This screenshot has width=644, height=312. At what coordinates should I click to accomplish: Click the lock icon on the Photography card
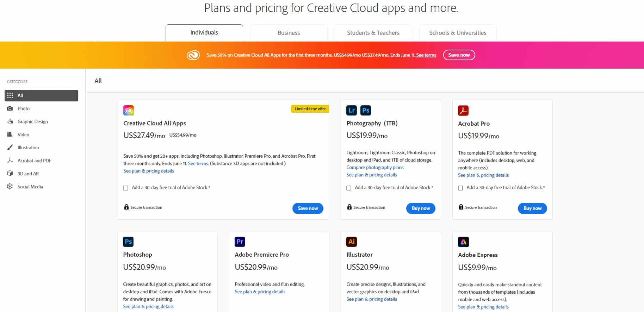349,207
